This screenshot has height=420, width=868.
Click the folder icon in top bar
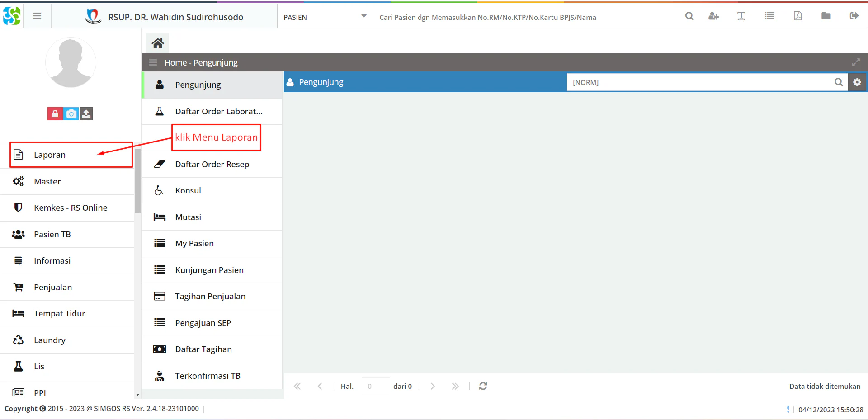point(826,16)
